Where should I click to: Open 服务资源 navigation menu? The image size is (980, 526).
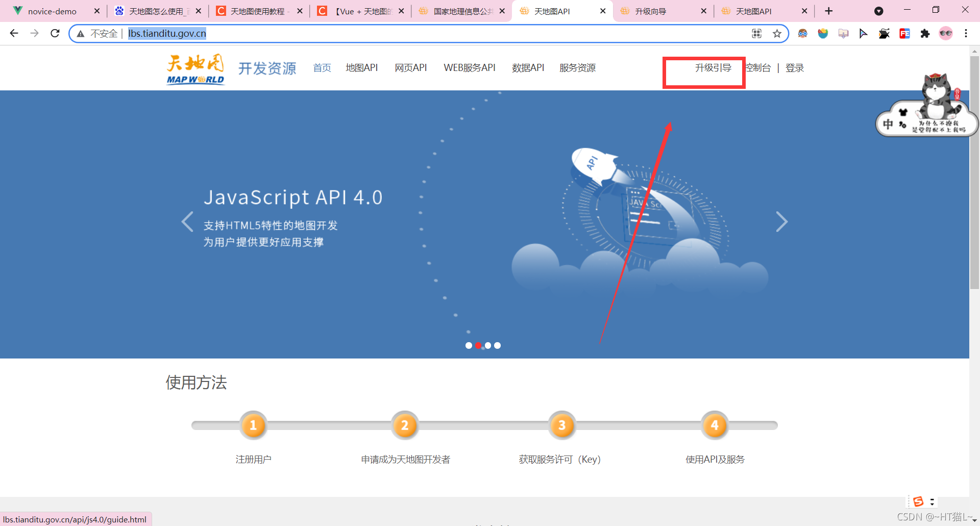578,68
